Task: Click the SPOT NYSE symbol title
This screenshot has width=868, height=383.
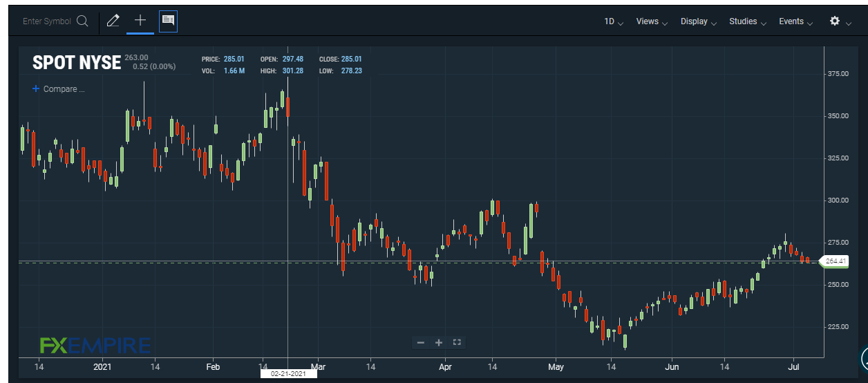Action: [x=77, y=63]
